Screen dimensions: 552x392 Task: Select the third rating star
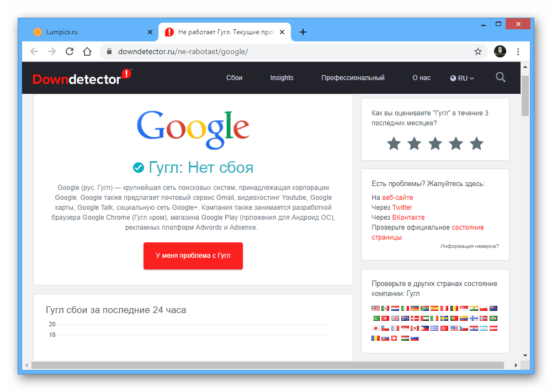click(435, 144)
